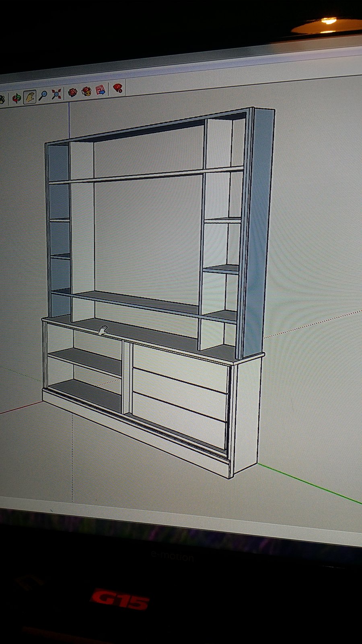Viewport: 362px width, 644px height.
Task: Open the Extension Warehouse
Action: [86, 91]
